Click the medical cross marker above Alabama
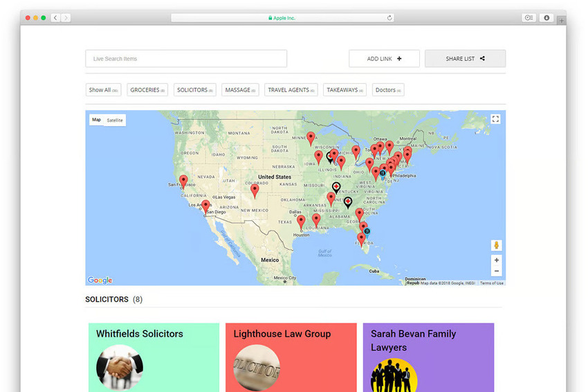Image resolution: width=588 pixels, height=392 pixels. pos(348,202)
